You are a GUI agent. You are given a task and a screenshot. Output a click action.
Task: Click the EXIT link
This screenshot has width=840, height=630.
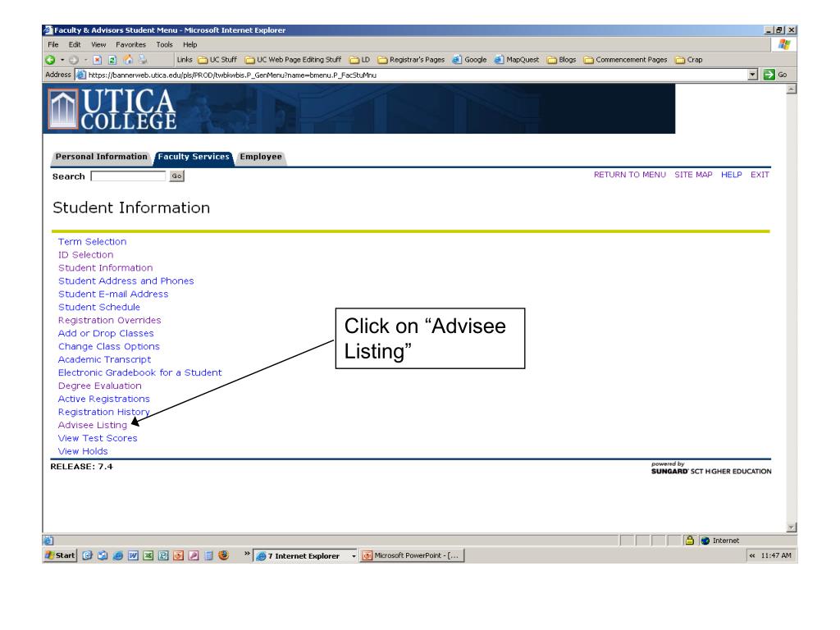point(760,175)
